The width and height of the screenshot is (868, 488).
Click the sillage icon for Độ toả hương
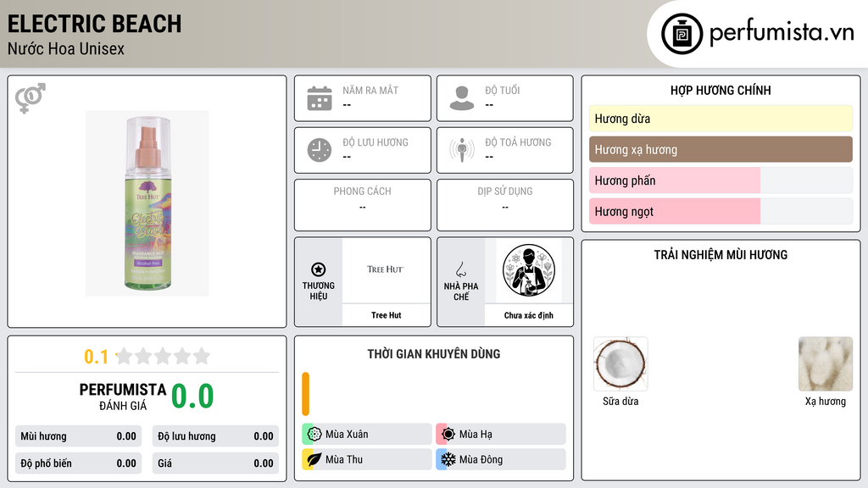pyautogui.click(x=462, y=150)
